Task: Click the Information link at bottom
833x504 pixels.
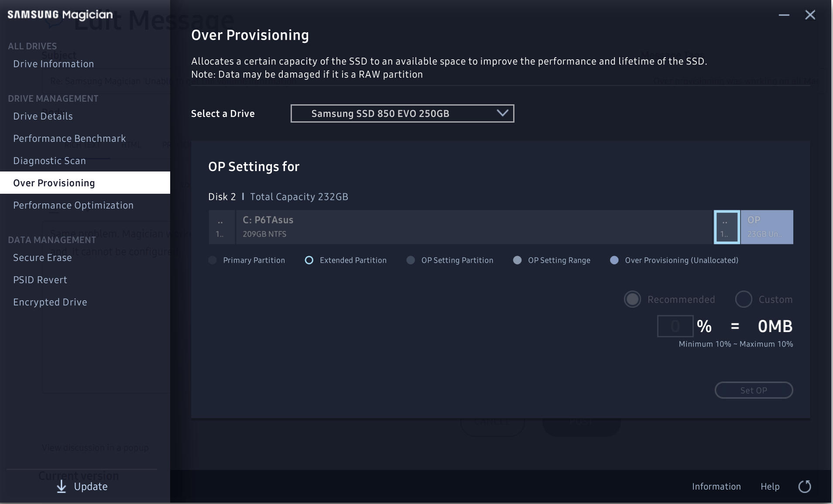Action: [x=716, y=487]
